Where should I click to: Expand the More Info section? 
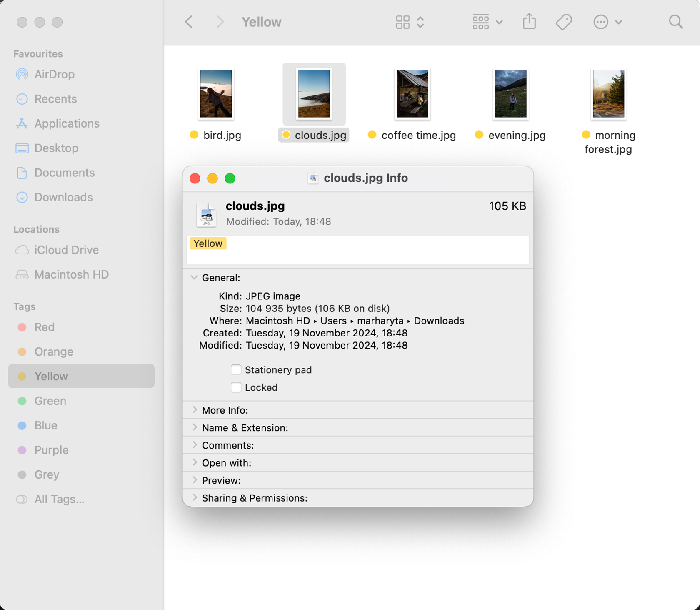coord(194,410)
